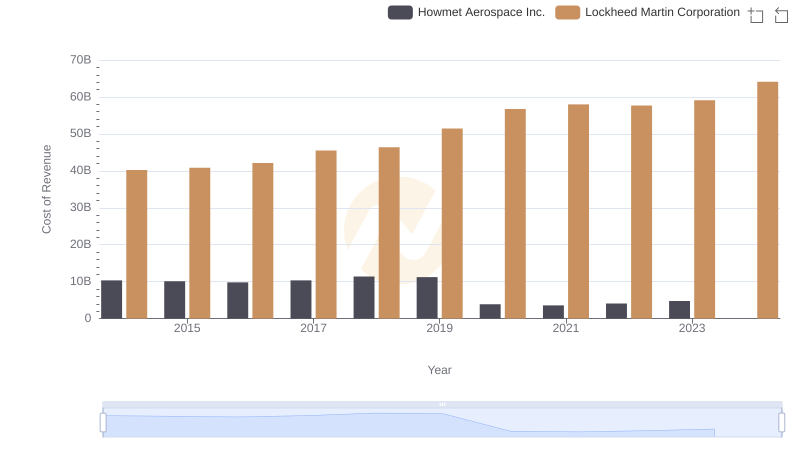The height and width of the screenshot is (461, 800).
Task: Click the Howmet Aerospace bar for 2017
Action: (301, 299)
